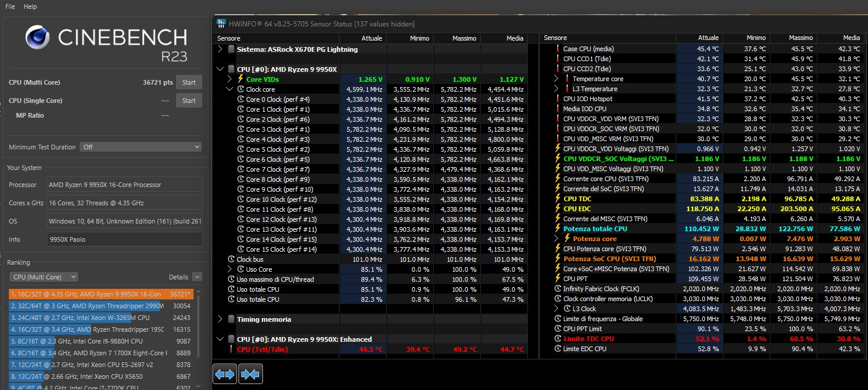Select the AMD Ryzen 7 1700X ranking row
The width and height of the screenshot is (868, 390).
point(101,353)
